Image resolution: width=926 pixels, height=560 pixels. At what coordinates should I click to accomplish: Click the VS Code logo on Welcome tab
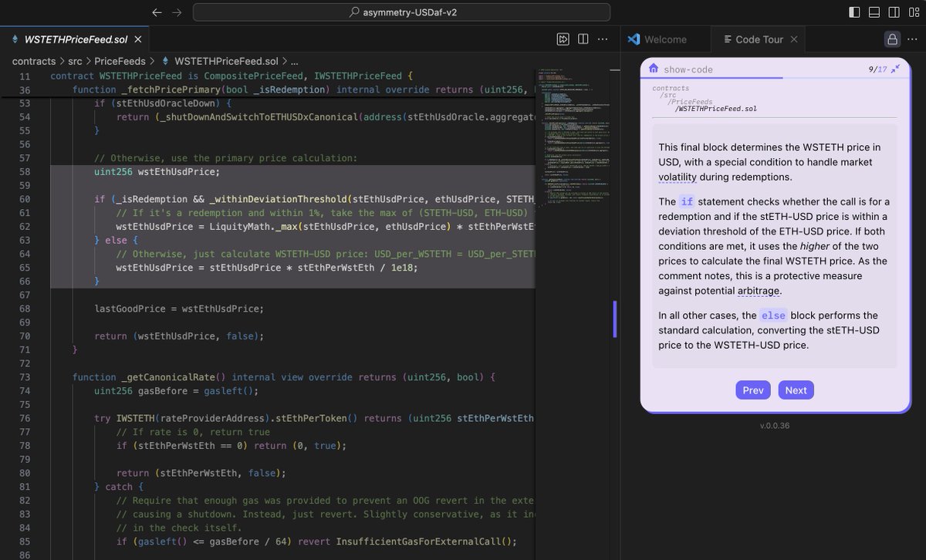[634, 39]
